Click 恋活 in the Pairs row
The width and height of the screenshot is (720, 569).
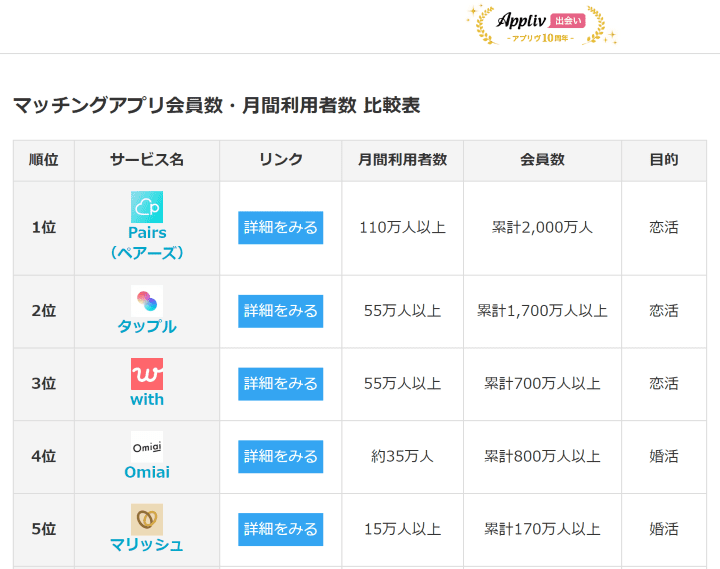pos(664,228)
